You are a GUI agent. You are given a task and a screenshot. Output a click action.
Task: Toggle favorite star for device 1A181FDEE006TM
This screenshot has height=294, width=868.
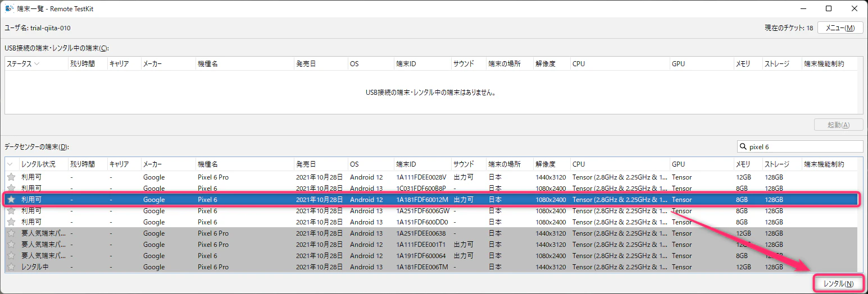[11, 267]
